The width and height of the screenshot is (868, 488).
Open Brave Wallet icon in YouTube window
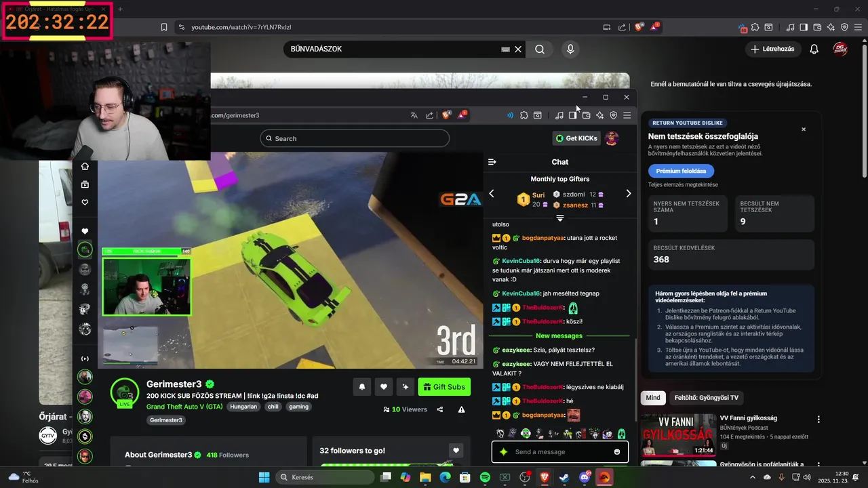[x=817, y=27]
